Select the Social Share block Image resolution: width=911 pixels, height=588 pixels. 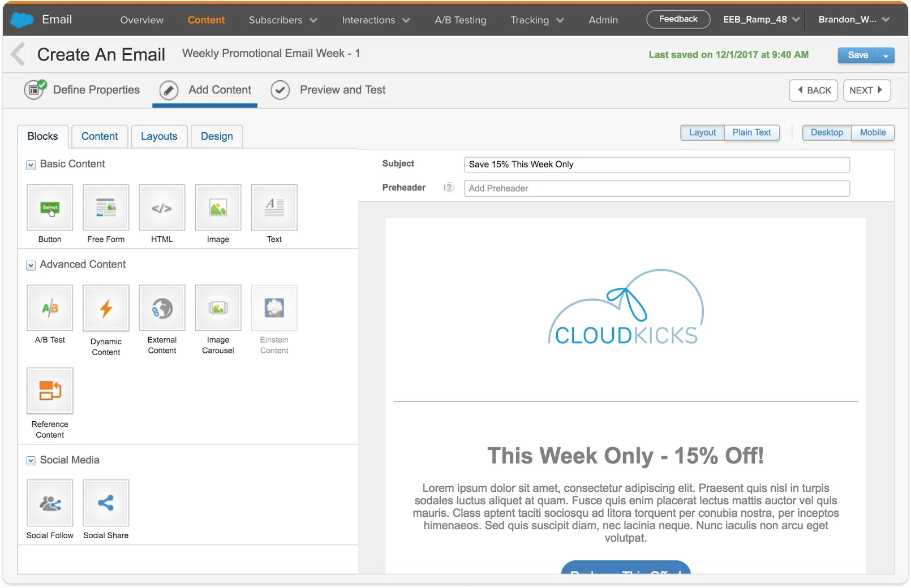pos(106,503)
